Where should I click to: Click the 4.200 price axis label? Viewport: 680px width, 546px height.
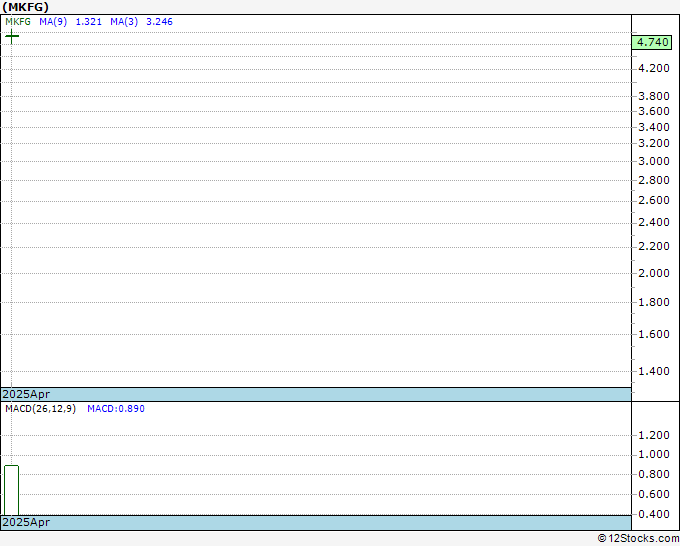click(654, 68)
